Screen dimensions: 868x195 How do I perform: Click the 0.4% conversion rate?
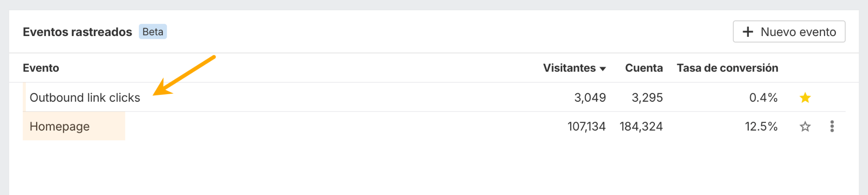[763, 97]
